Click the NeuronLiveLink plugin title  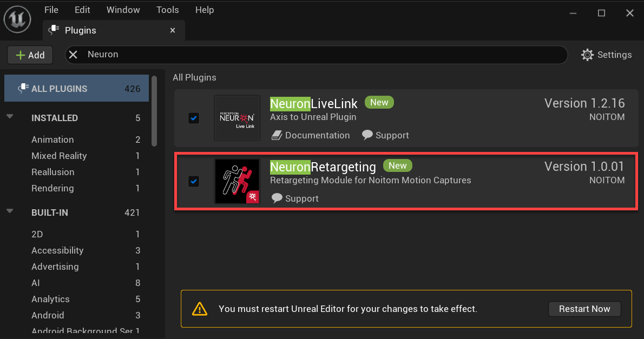click(314, 103)
